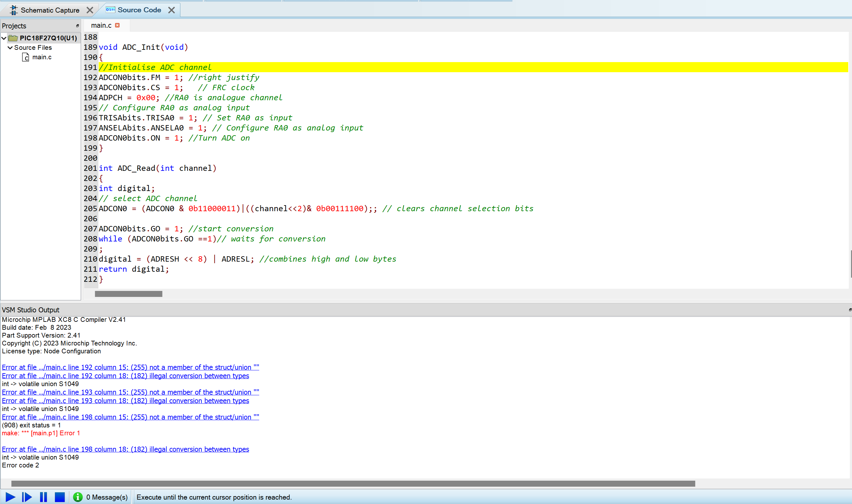Open the messages info icon
852x504 pixels.
[78, 497]
